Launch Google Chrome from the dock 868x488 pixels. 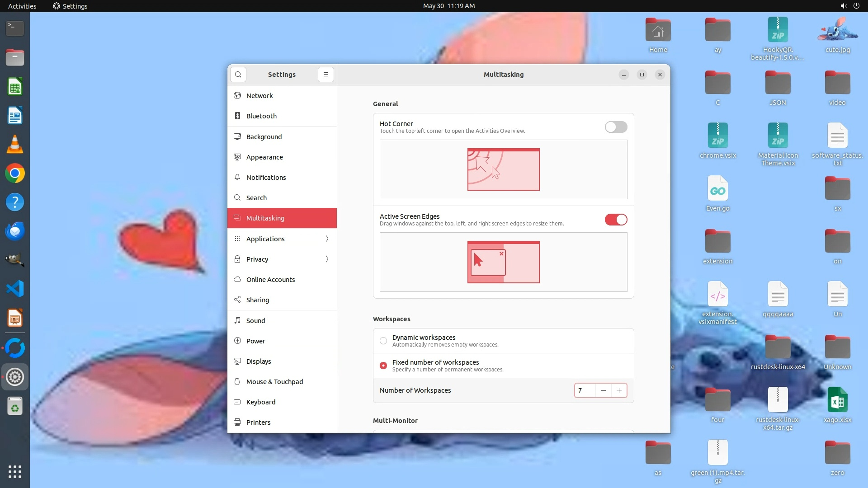tap(15, 174)
